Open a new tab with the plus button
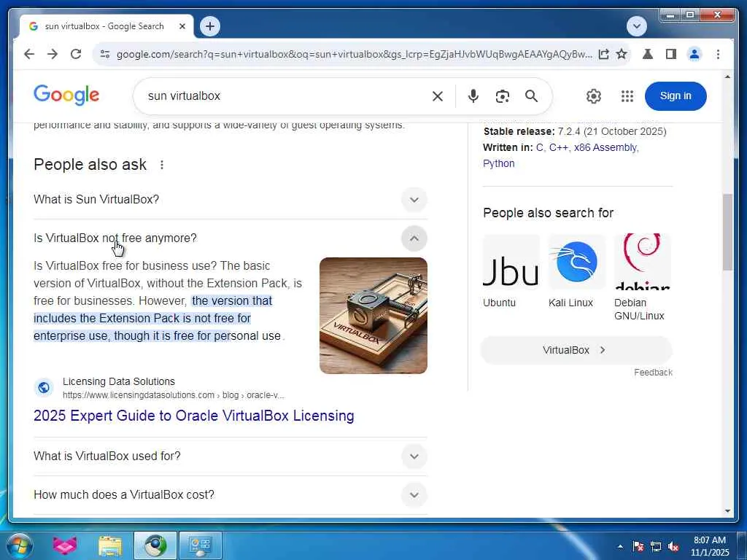747x560 pixels. tap(210, 26)
